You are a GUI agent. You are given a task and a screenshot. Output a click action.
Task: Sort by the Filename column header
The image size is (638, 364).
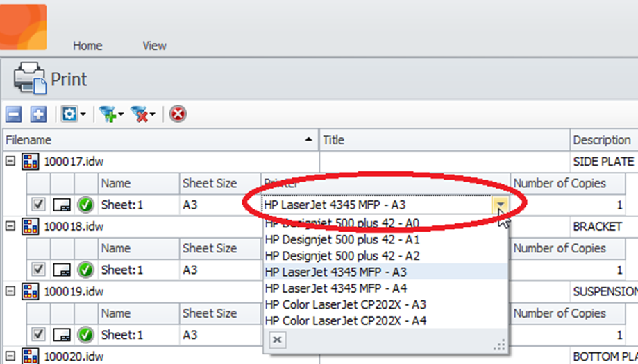coord(161,140)
